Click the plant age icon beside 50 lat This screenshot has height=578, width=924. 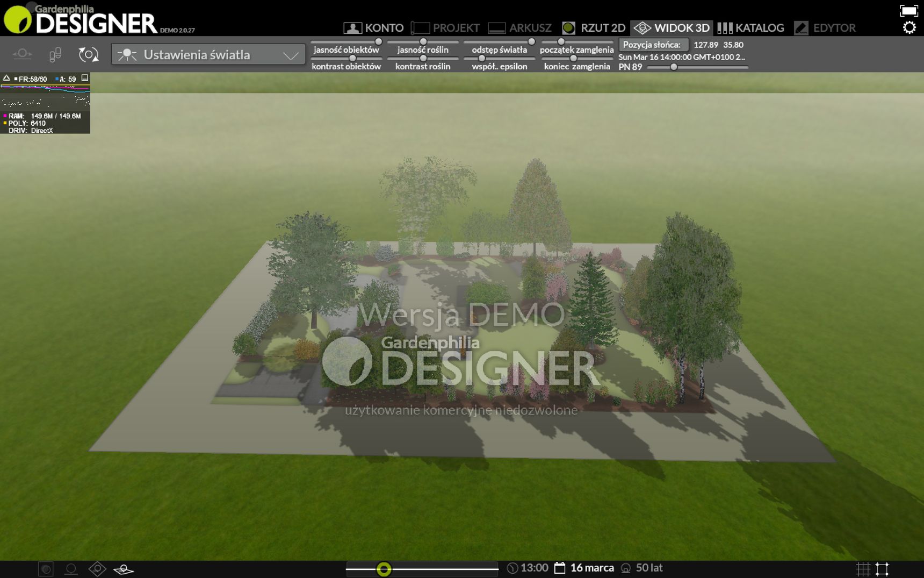tap(626, 568)
